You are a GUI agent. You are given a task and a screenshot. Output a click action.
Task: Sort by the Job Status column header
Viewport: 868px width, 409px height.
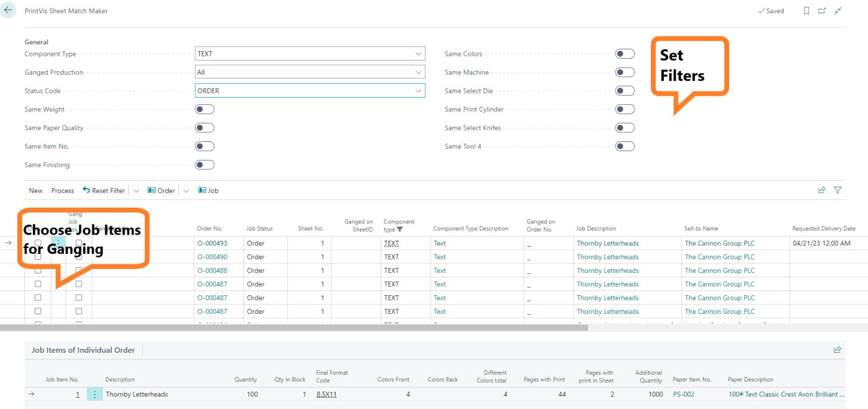click(x=260, y=228)
